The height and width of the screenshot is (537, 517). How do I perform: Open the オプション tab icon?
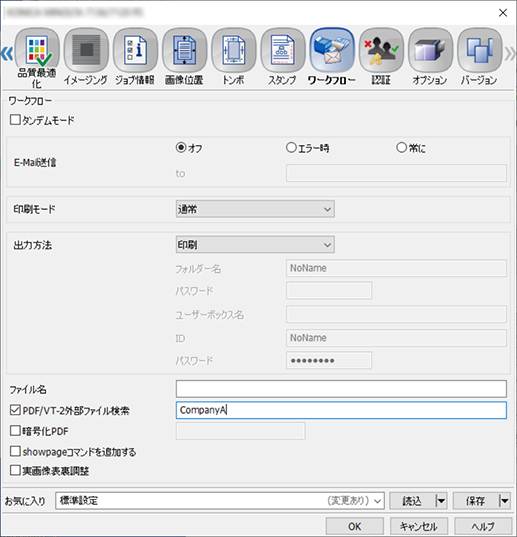click(x=430, y=50)
